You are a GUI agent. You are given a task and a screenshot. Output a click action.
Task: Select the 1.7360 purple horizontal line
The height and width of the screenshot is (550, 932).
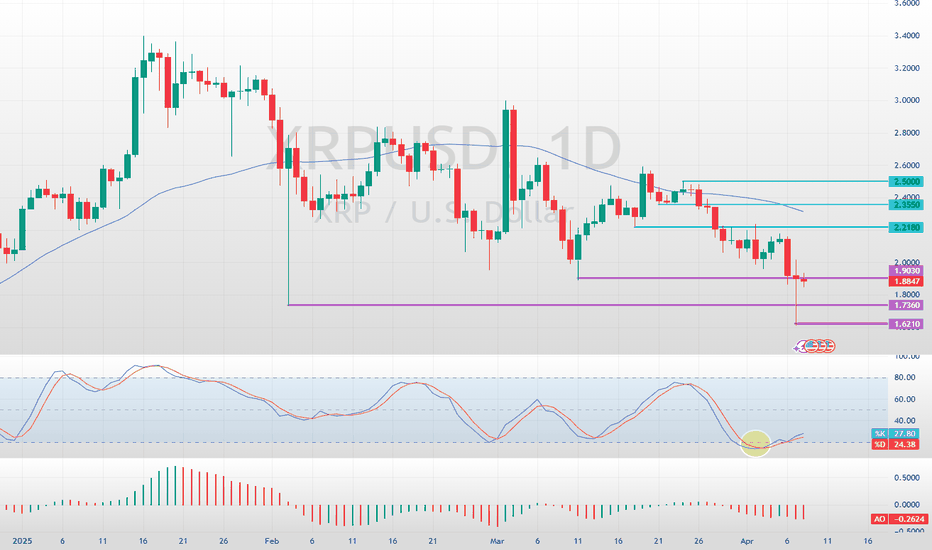point(588,305)
